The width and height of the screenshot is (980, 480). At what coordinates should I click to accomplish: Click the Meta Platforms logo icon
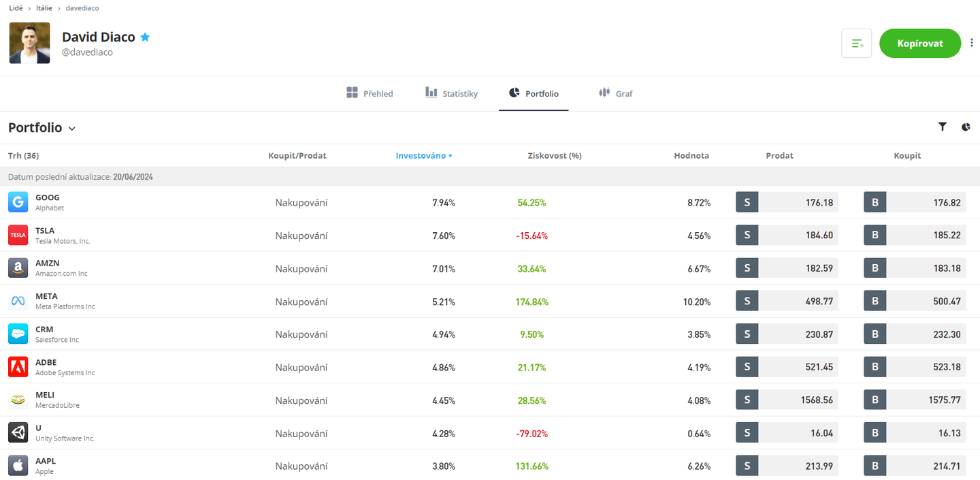tap(18, 301)
